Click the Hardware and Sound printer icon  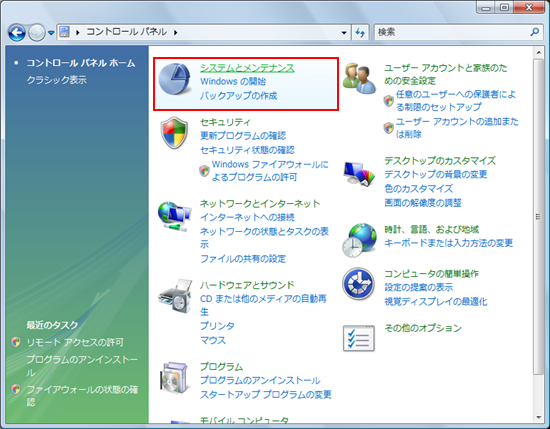click(x=175, y=296)
